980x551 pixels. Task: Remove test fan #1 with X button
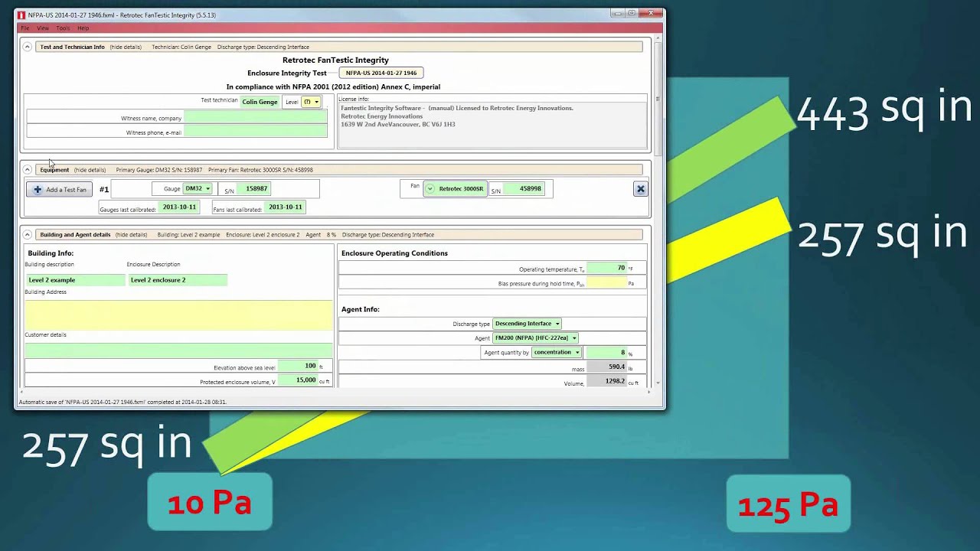coord(641,189)
